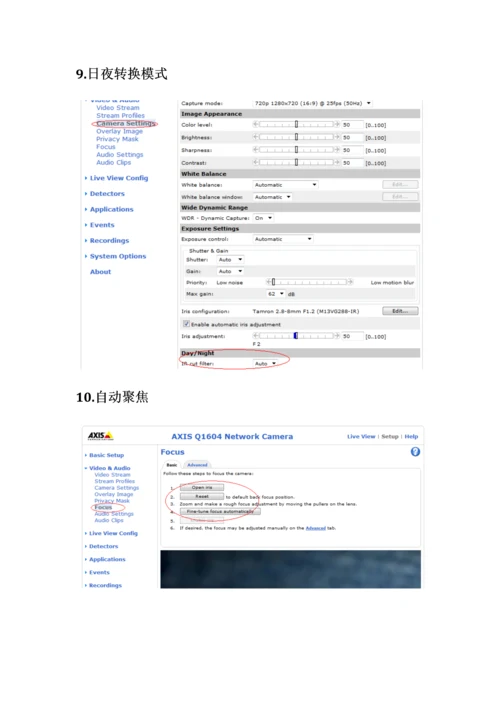The height and width of the screenshot is (707, 500).
Task: Click the Contrast value field
Action: pos(352,163)
